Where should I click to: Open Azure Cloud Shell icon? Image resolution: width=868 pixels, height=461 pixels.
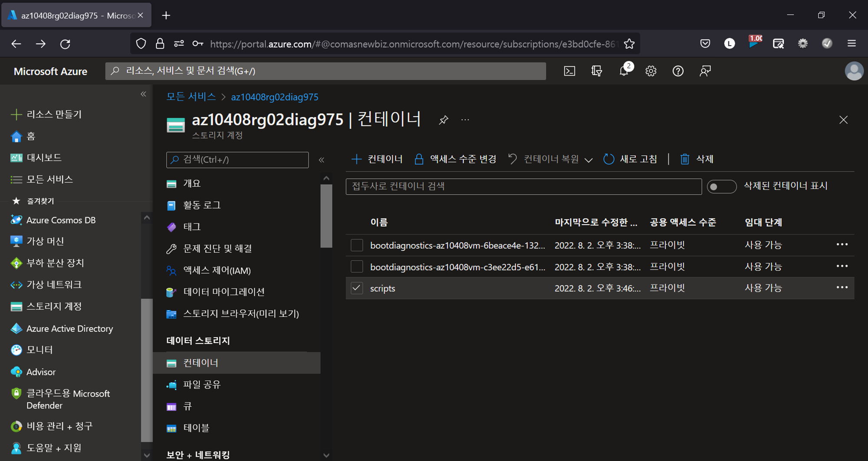tap(569, 71)
